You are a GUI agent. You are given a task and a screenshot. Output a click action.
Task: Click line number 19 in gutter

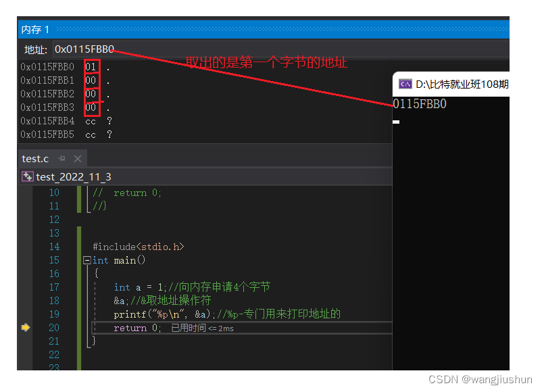[54, 314]
